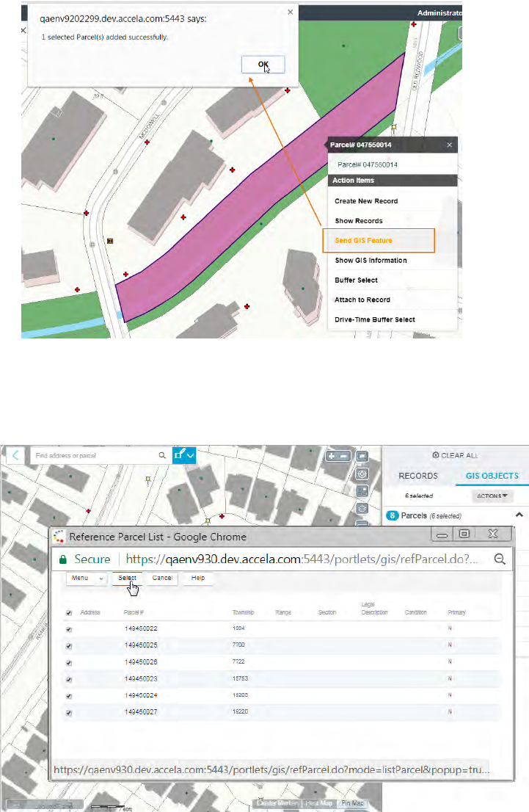Choose Buffer Select action

coord(356,280)
